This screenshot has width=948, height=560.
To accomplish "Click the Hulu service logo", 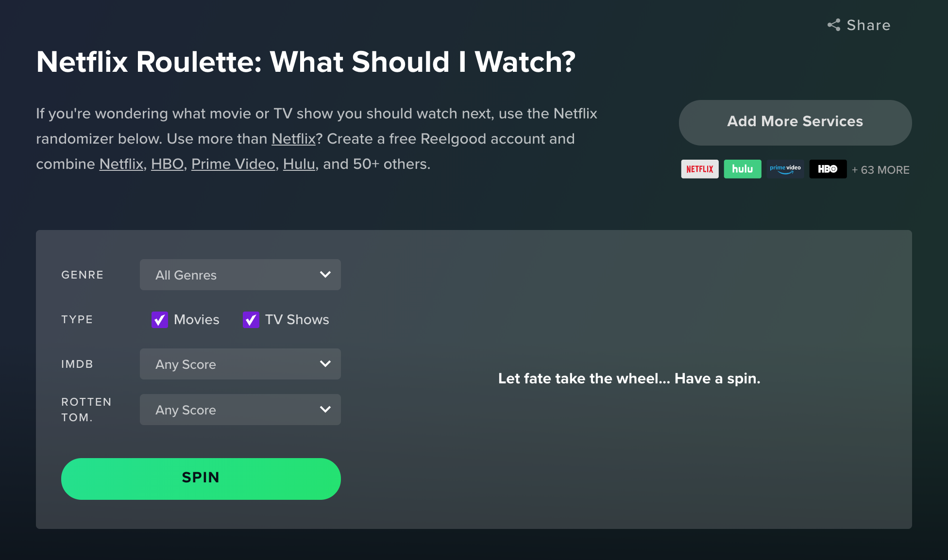I will [743, 169].
